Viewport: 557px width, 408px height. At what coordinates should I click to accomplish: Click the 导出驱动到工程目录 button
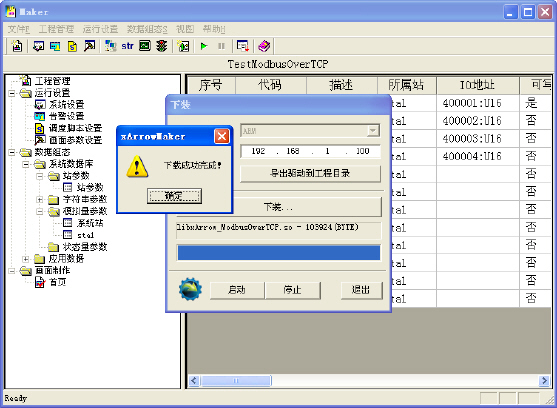coord(310,173)
